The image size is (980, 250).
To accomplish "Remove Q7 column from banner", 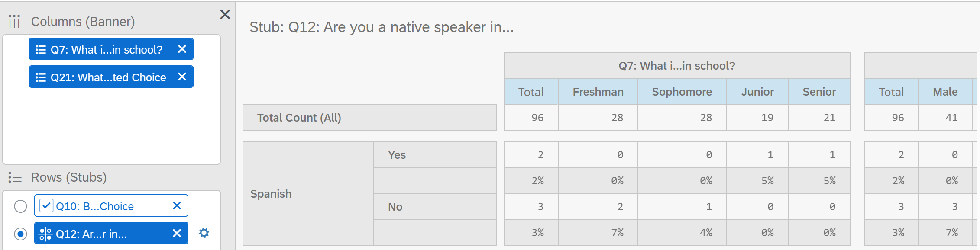I will [x=182, y=49].
